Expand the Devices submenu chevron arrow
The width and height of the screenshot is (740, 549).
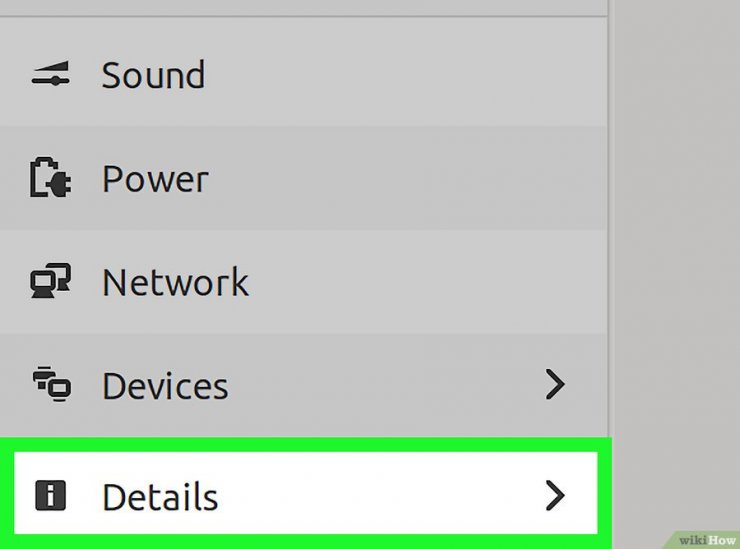[555, 384]
